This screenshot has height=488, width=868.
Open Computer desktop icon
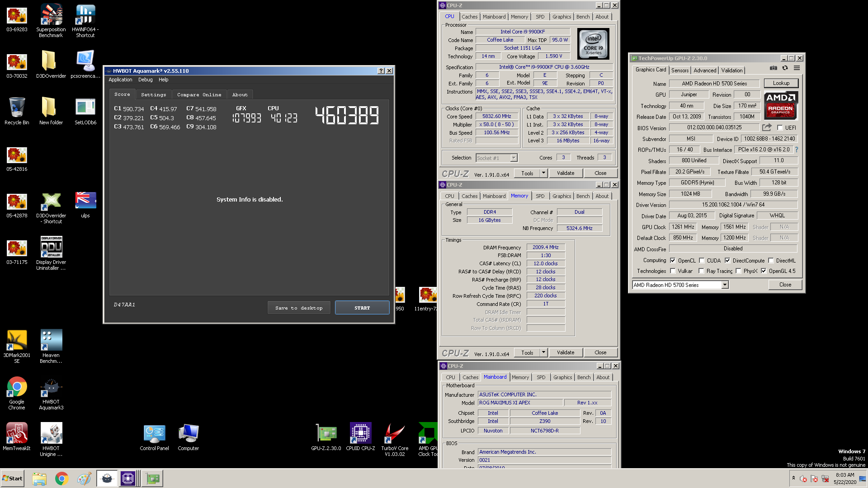pos(189,437)
